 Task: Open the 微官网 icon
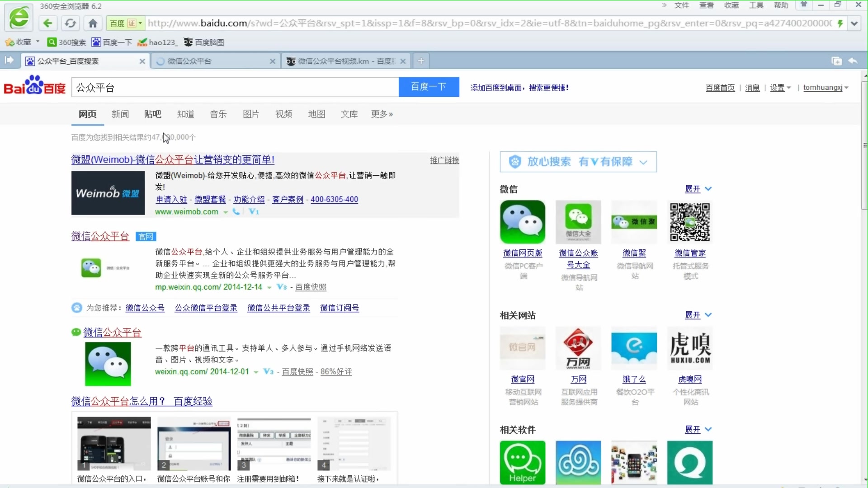pyautogui.click(x=523, y=348)
